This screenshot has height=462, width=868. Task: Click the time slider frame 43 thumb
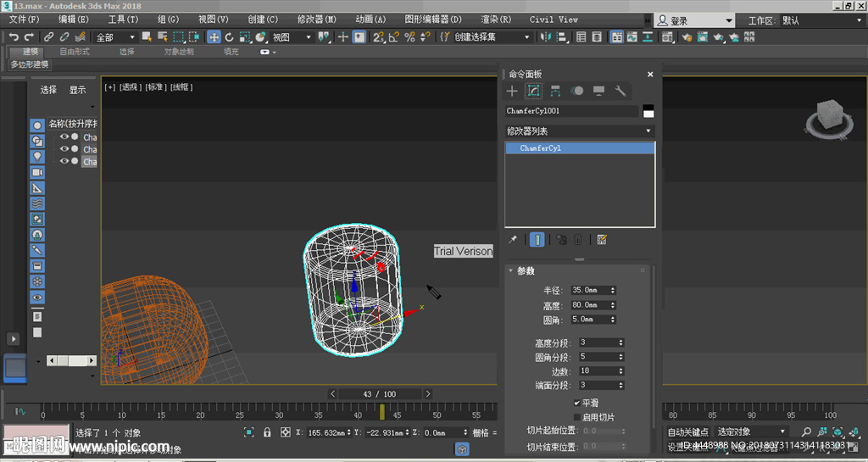pyautogui.click(x=382, y=412)
